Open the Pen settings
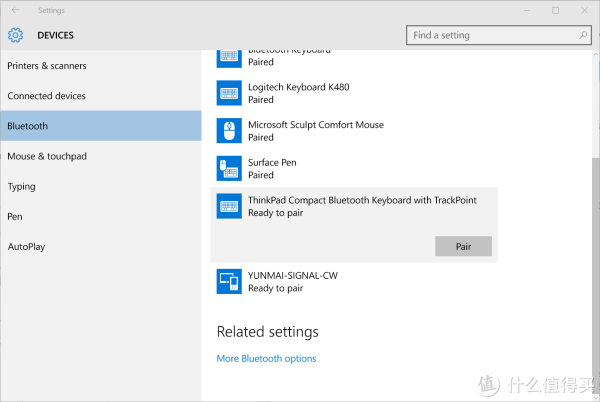 tap(101, 216)
